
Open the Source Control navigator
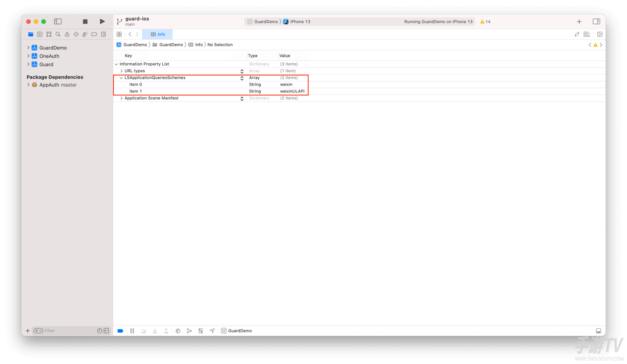click(x=40, y=34)
